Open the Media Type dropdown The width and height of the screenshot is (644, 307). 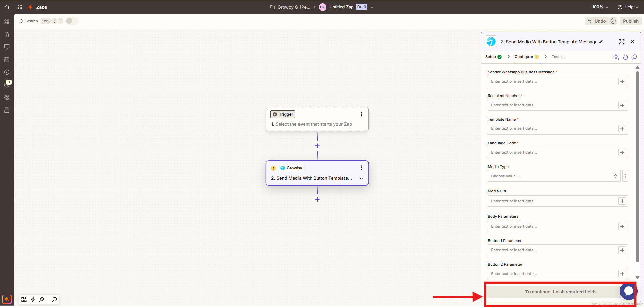pyautogui.click(x=554, y=176)
